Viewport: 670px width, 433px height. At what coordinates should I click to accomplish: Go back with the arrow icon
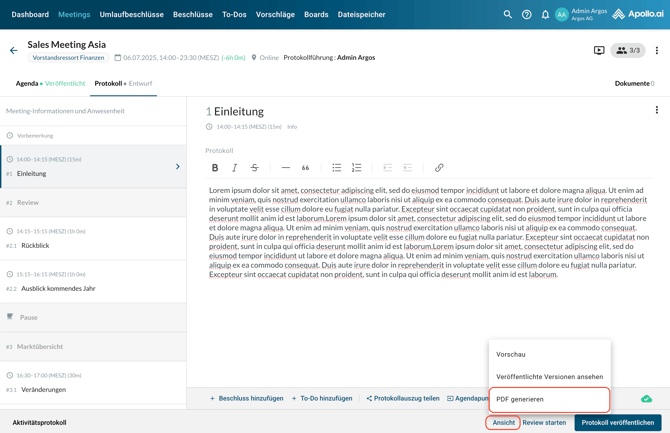click(14, 50)
